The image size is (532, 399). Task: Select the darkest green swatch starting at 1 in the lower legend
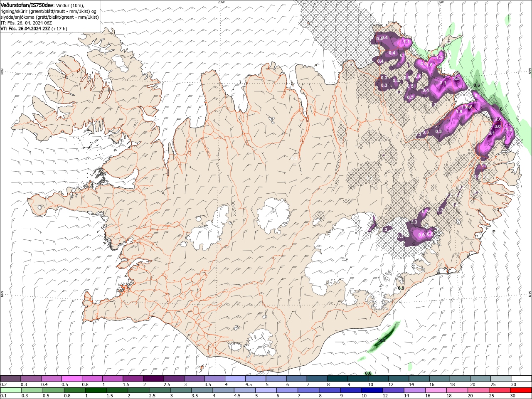[96, 390]
